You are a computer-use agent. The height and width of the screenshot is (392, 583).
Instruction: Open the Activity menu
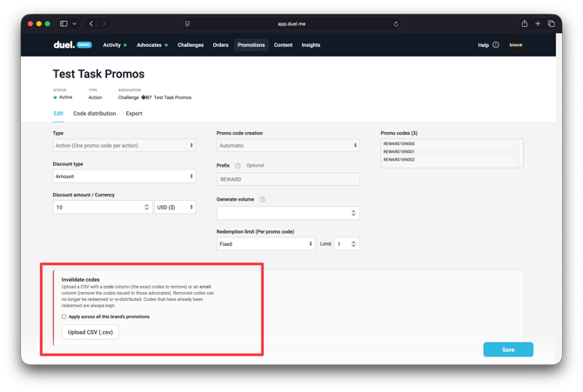112,45
